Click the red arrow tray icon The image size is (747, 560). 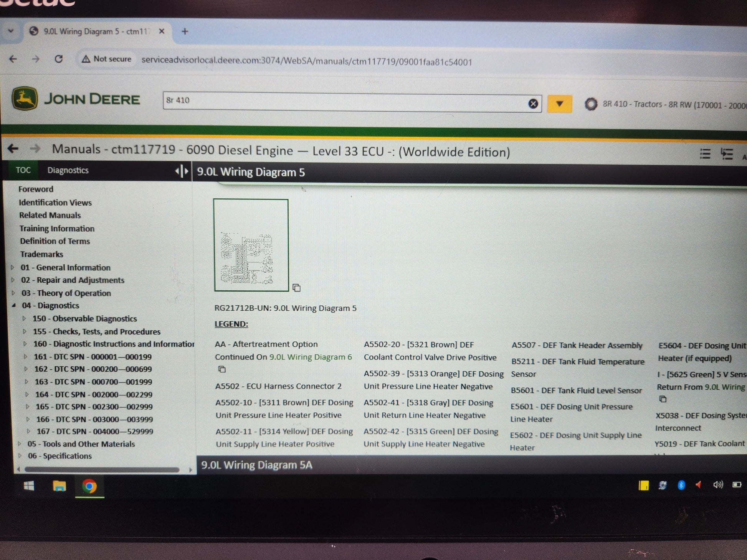point(699,485)
